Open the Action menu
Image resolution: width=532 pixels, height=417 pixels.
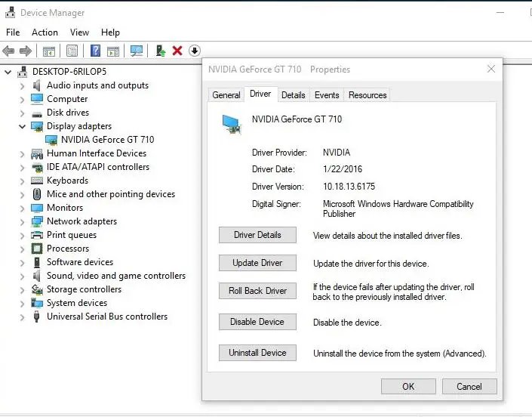(45, 32)
